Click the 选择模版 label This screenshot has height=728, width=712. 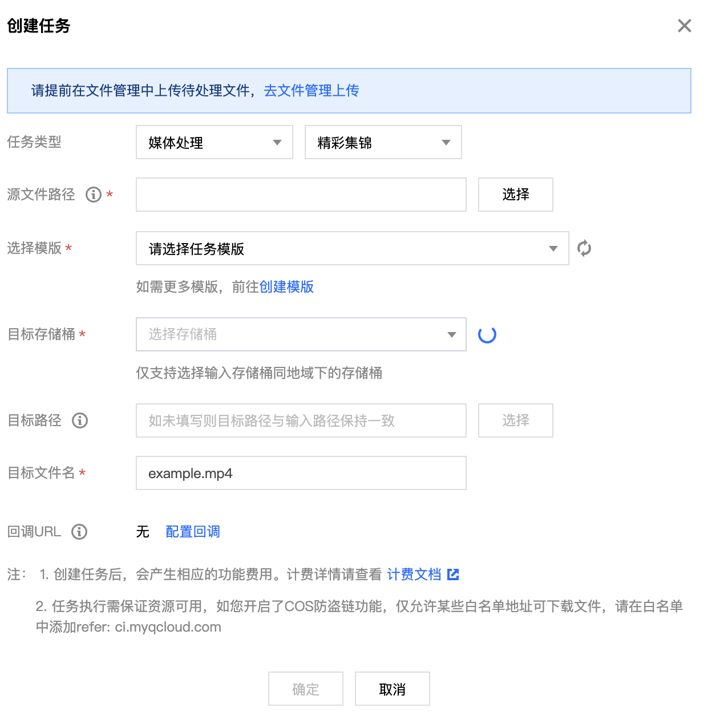(x=34, y=248)
